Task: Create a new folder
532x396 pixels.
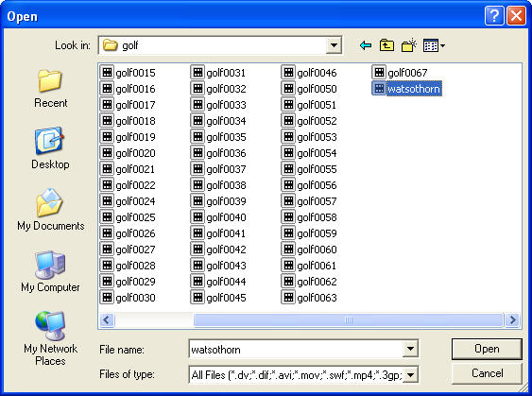Action: [x=409, y=45]
